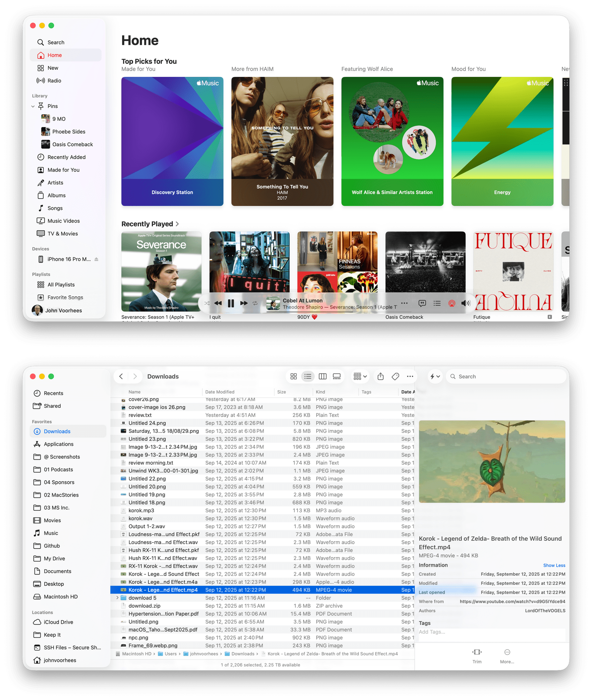The width and height of the screenshot is (592, 700).
Task: Open AirPlay audio output icon in Music
Action: point(452,303)
